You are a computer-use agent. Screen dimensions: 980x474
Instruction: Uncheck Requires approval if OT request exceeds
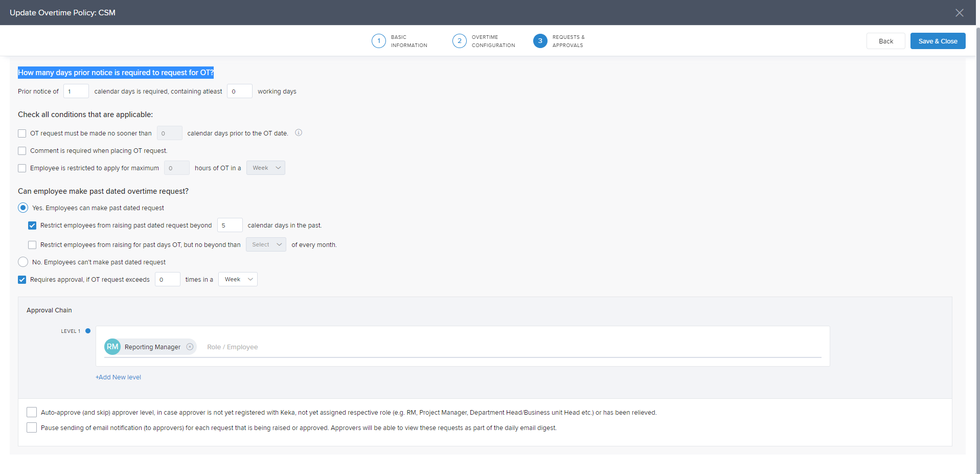(x=22, y=280)
